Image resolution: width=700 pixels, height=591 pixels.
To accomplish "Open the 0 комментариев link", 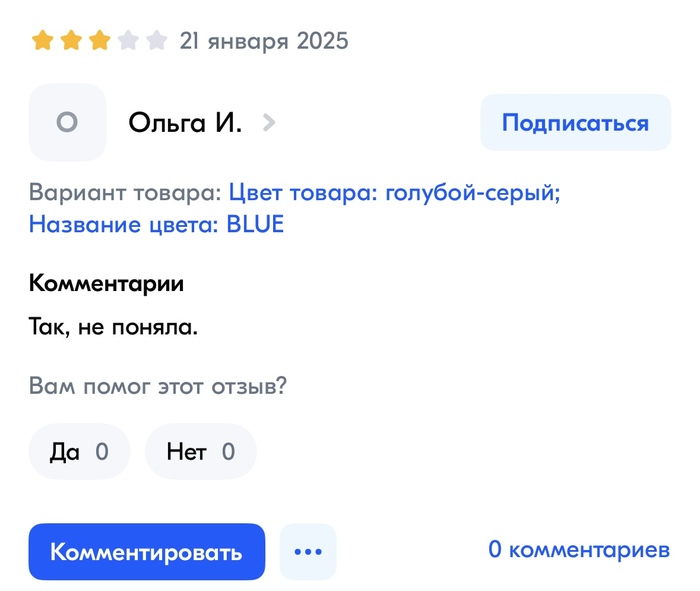I will (578, 550).
